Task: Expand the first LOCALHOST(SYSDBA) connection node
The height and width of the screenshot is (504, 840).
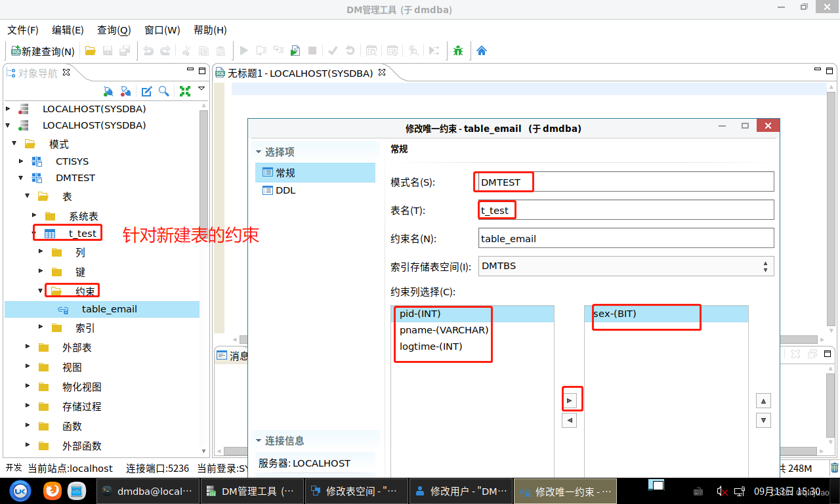Action: tap(8, 109)
